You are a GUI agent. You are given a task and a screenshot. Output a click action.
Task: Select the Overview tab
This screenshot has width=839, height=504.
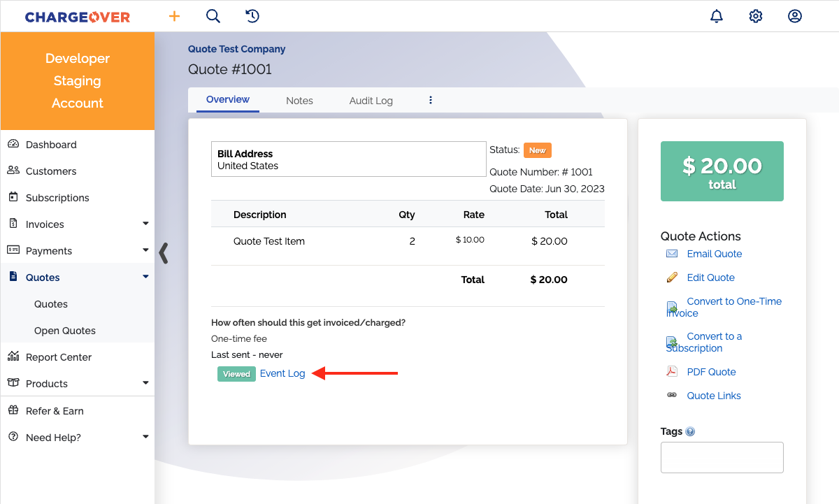coord(228,100)
